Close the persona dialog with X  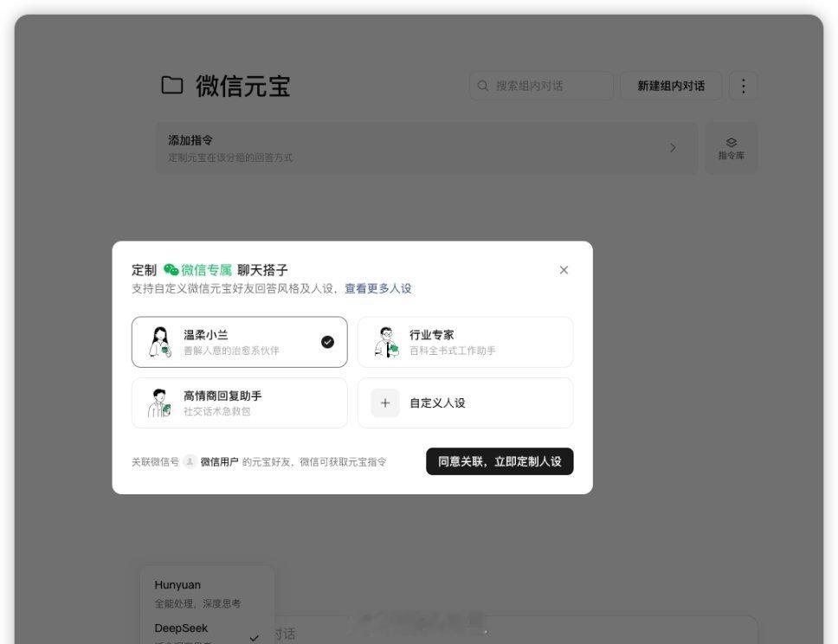[564, 270]
